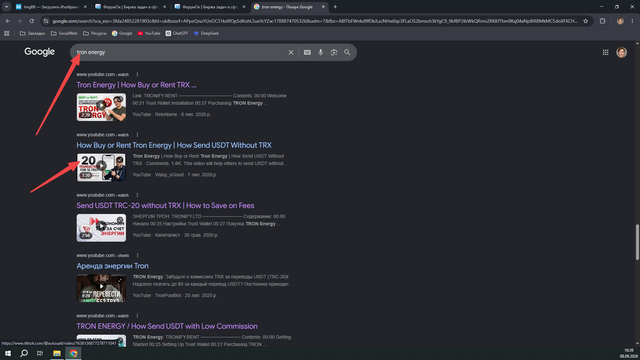Open Task View on the taskbar

(x=40, y=353)
